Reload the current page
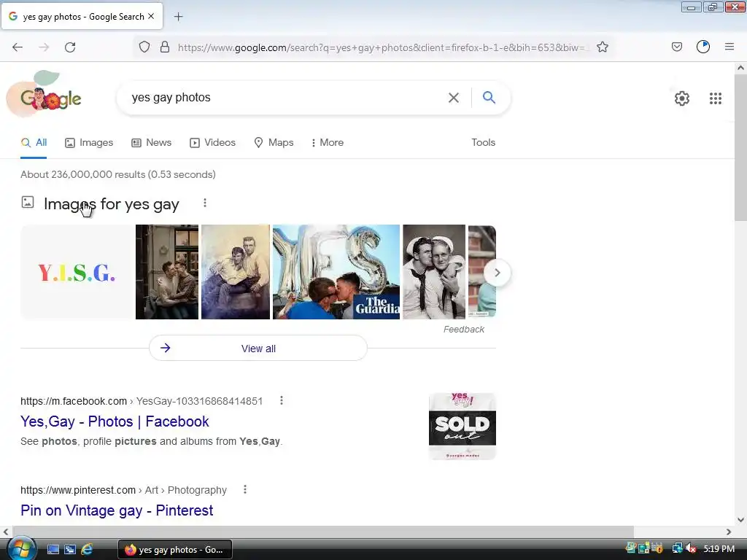The image size is (747, 560). tap(70, 47)
